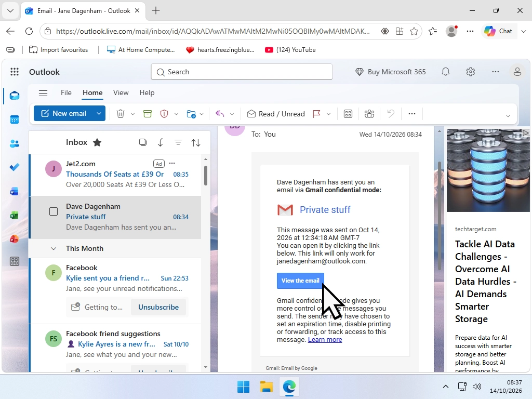Open To Do checkmark in the sidebar

[14, 167]
